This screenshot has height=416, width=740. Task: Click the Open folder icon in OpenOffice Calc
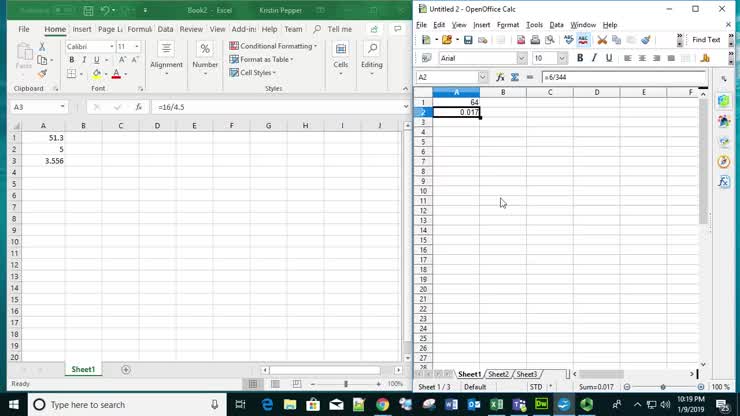446,40
